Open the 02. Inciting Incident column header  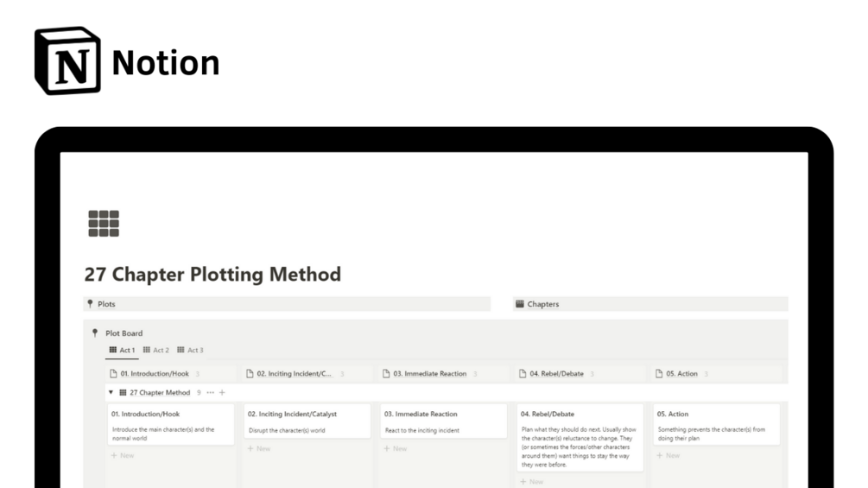pyautogui.click(x=294, y=374)
